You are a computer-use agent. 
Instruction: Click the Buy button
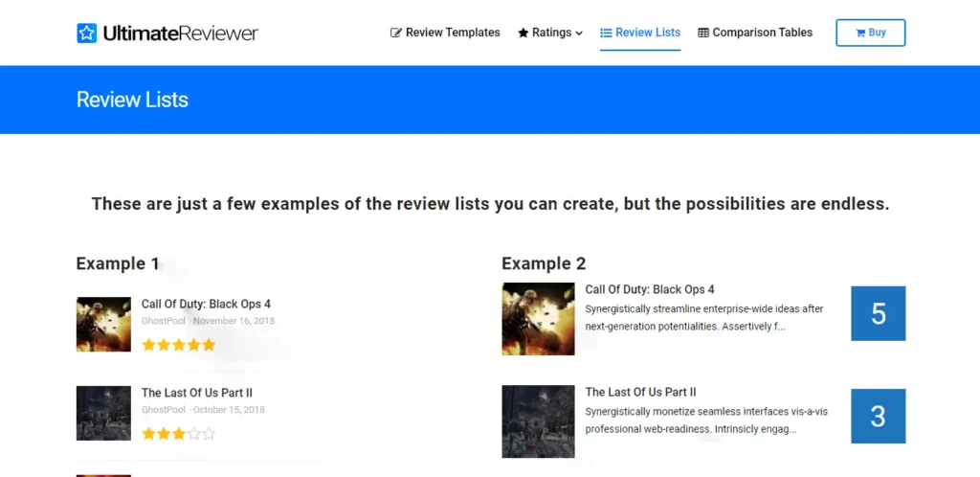click(x=871, y=33)
